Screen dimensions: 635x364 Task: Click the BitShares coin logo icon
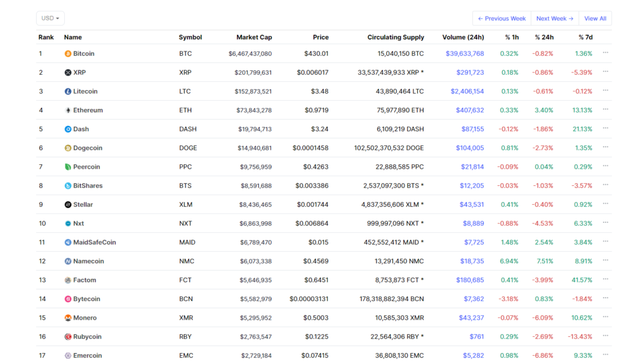click(x=68, y=186)
